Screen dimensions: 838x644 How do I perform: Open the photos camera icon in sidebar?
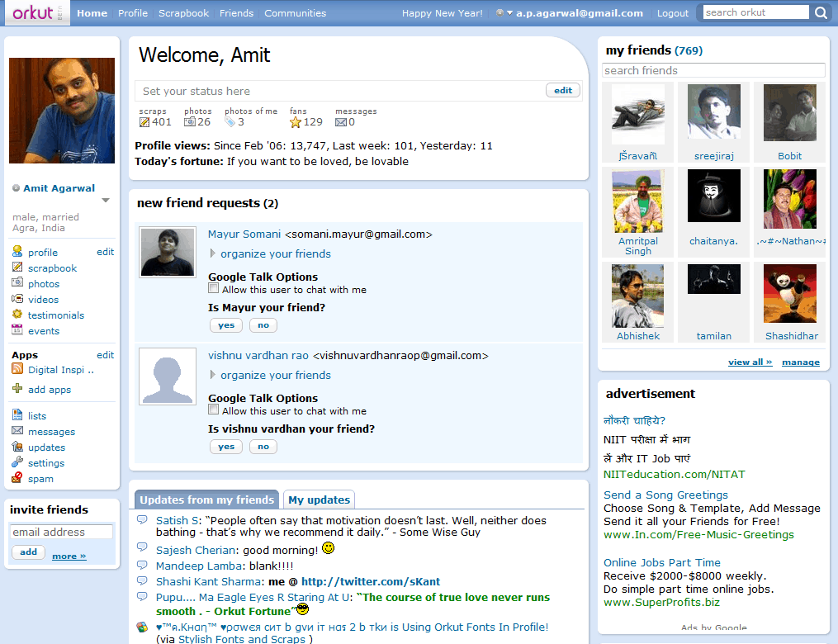coord(17,284)
